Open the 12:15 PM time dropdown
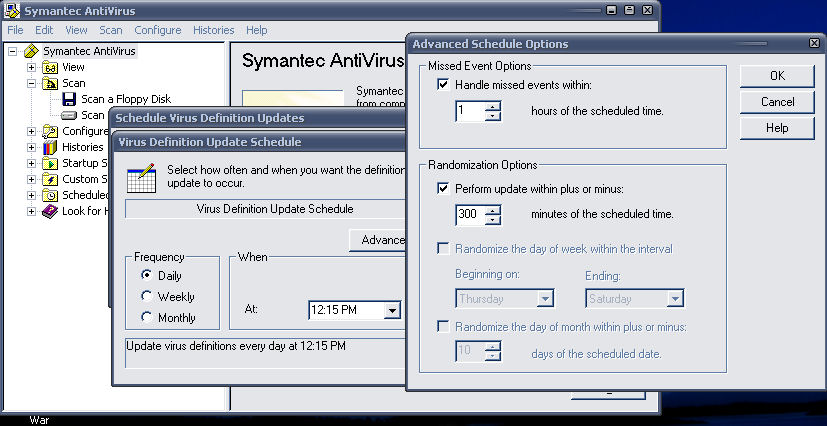This screenshot has height=426, width=827. (x=392, y=311)
